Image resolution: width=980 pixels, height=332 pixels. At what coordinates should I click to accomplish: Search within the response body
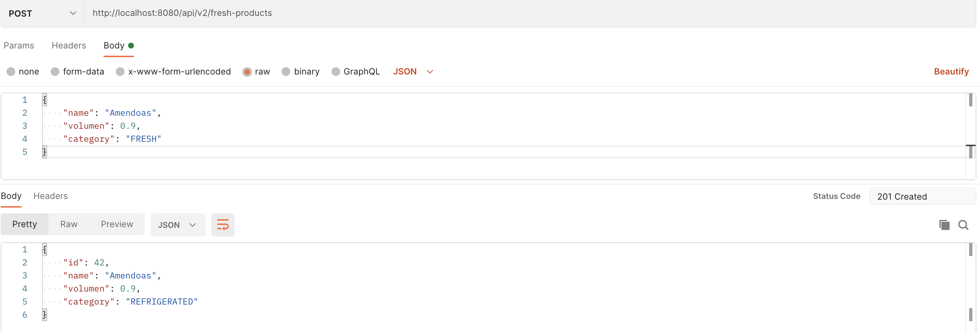964,225
